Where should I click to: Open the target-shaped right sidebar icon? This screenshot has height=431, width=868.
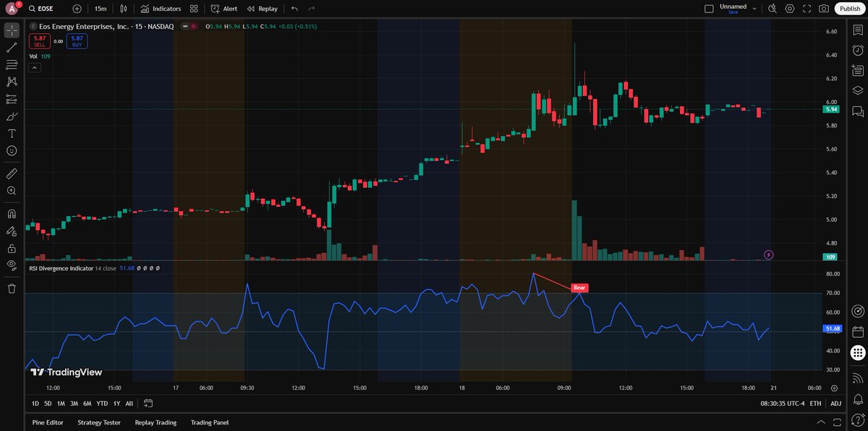858,311
